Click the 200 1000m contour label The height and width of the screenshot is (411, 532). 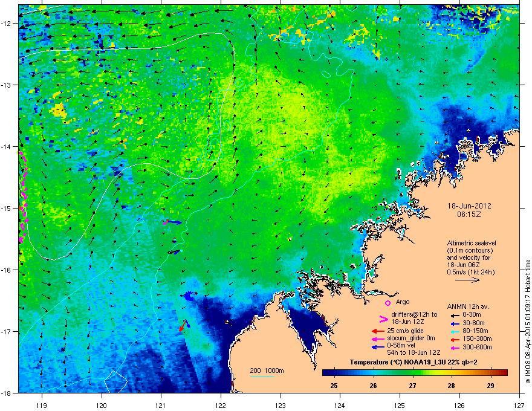267,371
